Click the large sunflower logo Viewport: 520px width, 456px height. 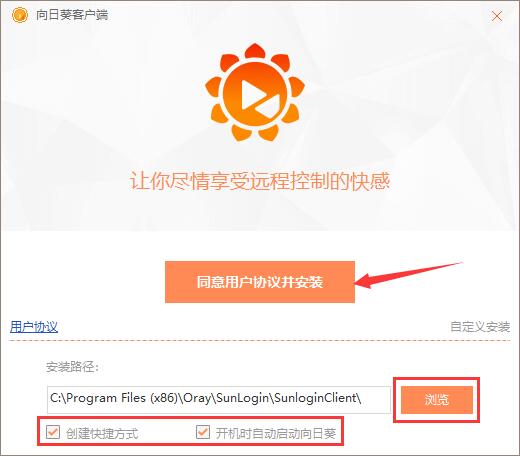click(x=255, y=92)
